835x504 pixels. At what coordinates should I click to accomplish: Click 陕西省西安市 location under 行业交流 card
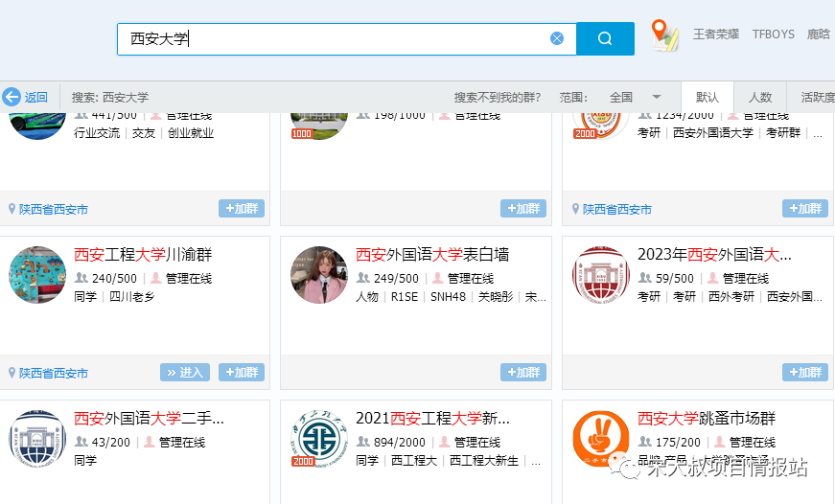(x=54, y=209)
